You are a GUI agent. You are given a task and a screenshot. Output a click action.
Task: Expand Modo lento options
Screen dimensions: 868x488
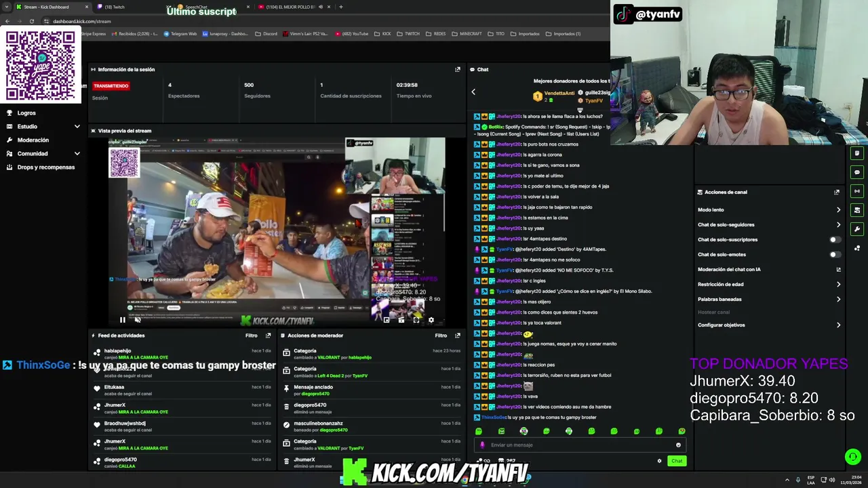click(x=838, y=209)
